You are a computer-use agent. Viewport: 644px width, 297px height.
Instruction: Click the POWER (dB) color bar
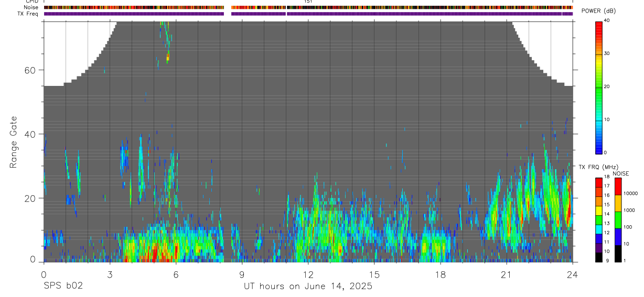click(x=598, y=87)
